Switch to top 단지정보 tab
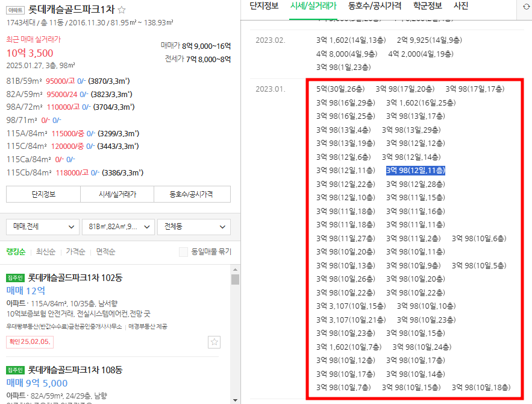The image size is (532, 404). click(264, 6)
